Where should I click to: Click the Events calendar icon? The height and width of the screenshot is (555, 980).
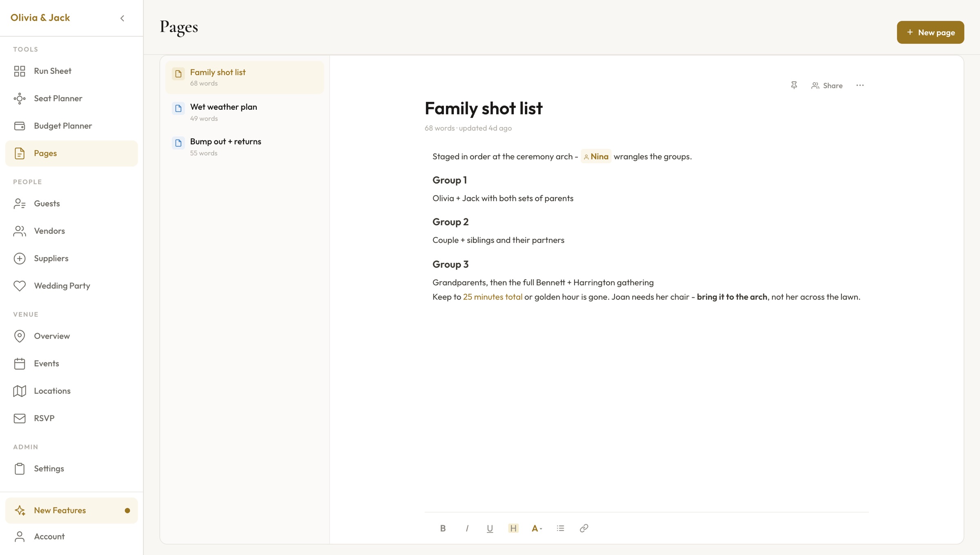19,363
